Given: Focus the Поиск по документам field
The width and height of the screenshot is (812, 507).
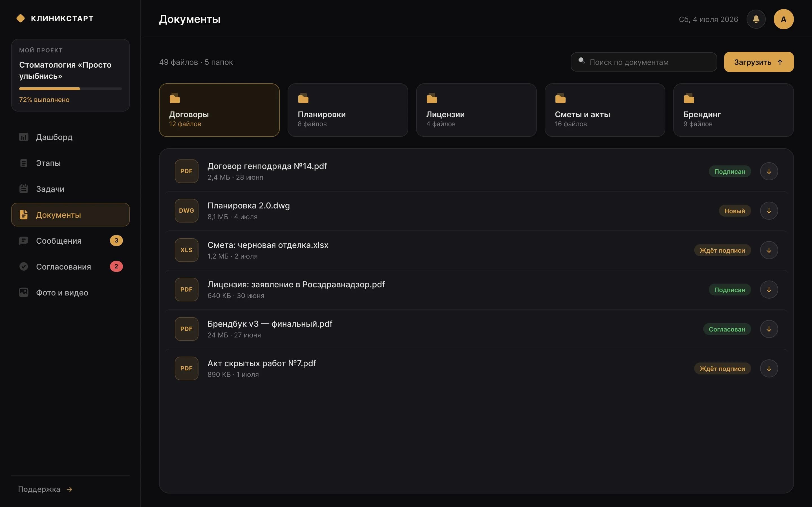Looking at the screenshot, I should (x=644, y=62).
